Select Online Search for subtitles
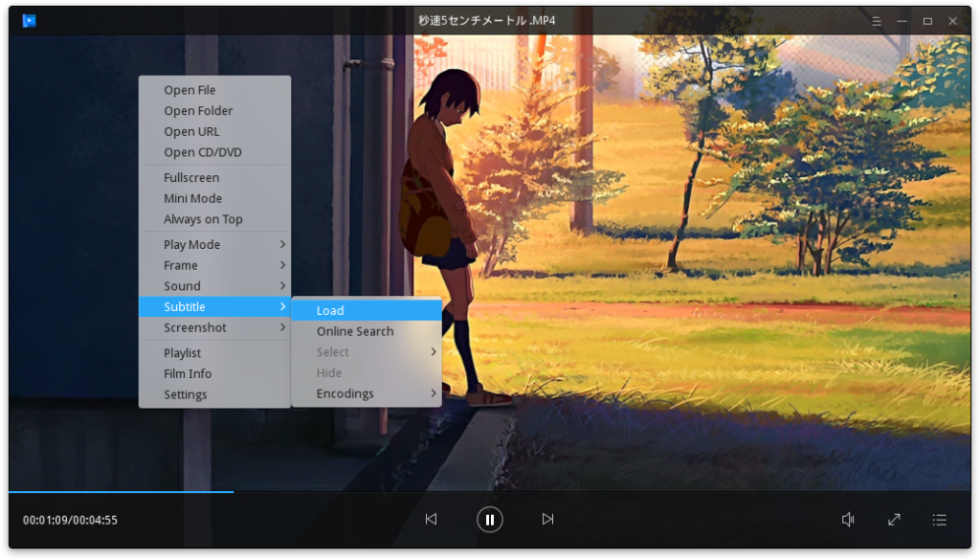The image size is (980, 560). coord(355,330)
